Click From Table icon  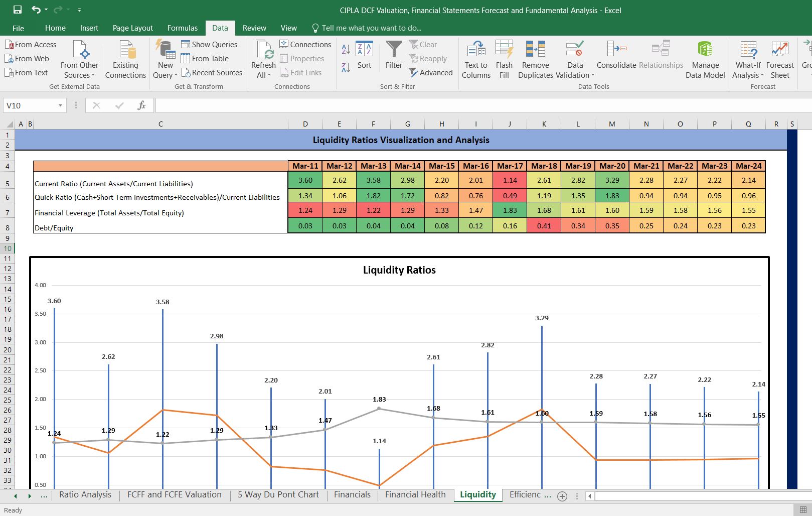pyautogui.click(x=186, y=58)
